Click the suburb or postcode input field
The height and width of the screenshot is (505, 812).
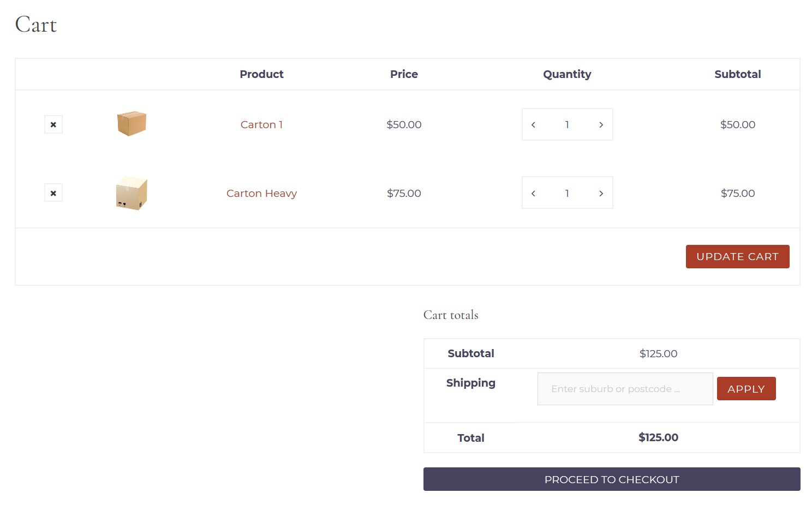coord(625,388)
